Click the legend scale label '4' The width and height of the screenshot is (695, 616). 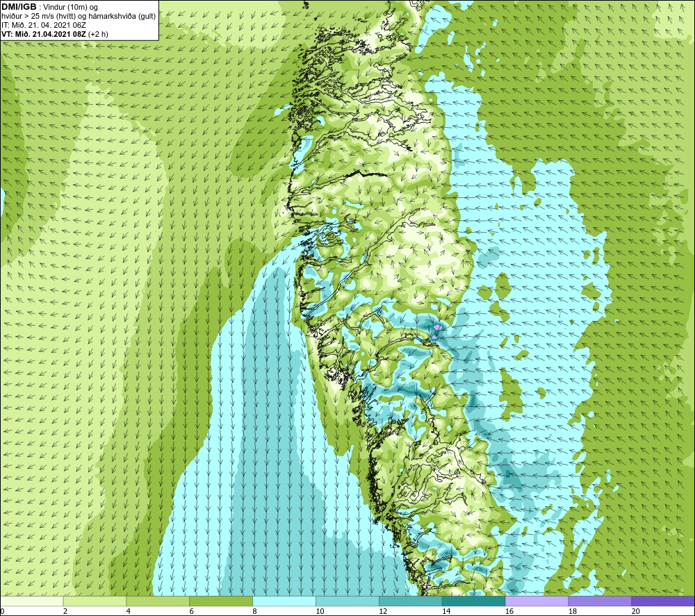point(128,612)
